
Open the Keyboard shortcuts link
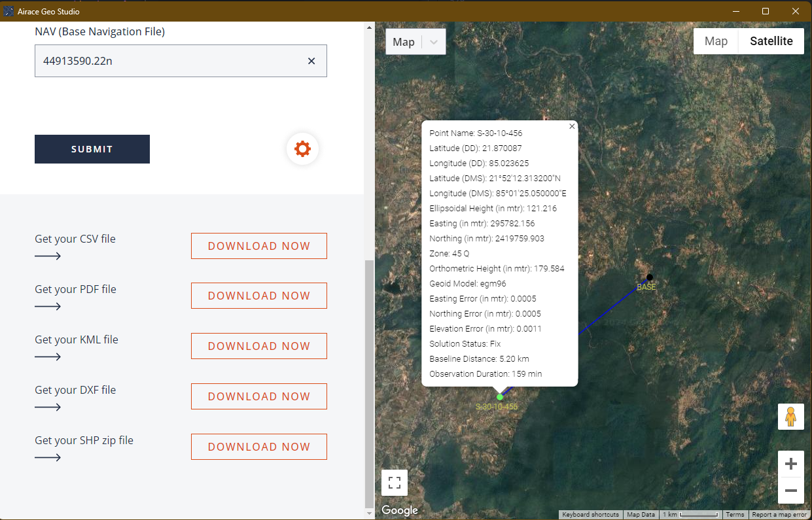click(590, 515)
